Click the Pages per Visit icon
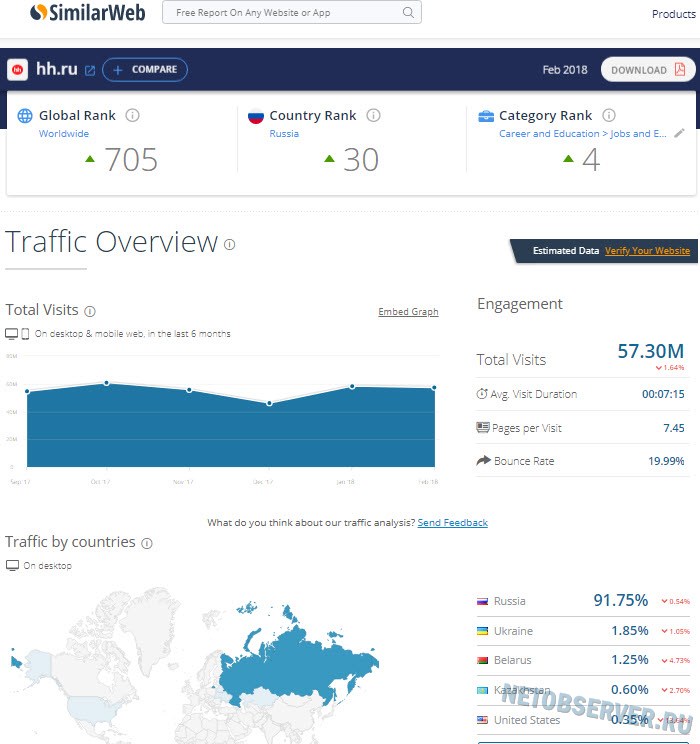700x744 pixels. coord(483,428)
